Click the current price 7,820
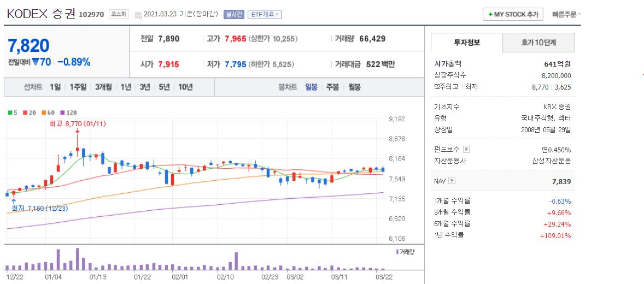The width and height of the screenshot is (644, 284). [x=29, y=45]
